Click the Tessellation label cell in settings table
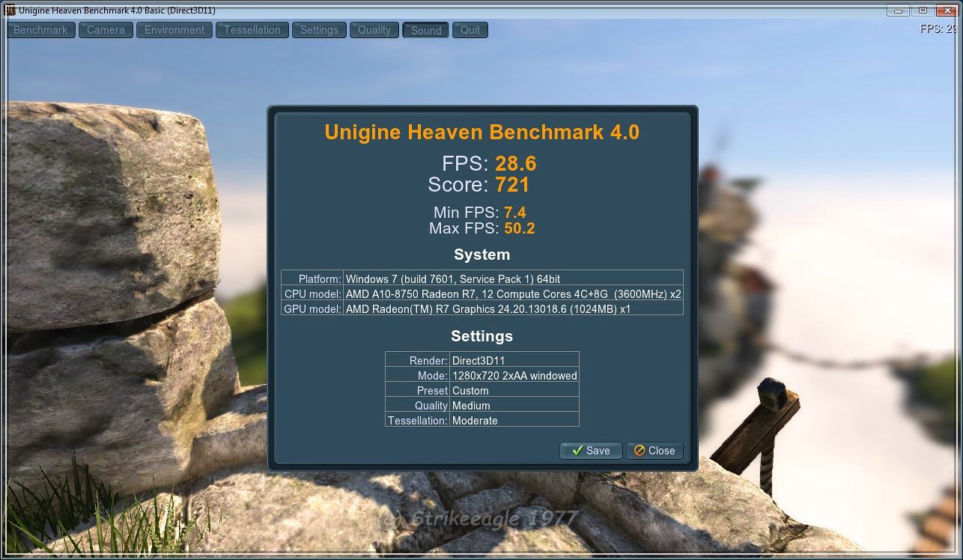Viewport: 963px width, 560px height. coord(417,420)
